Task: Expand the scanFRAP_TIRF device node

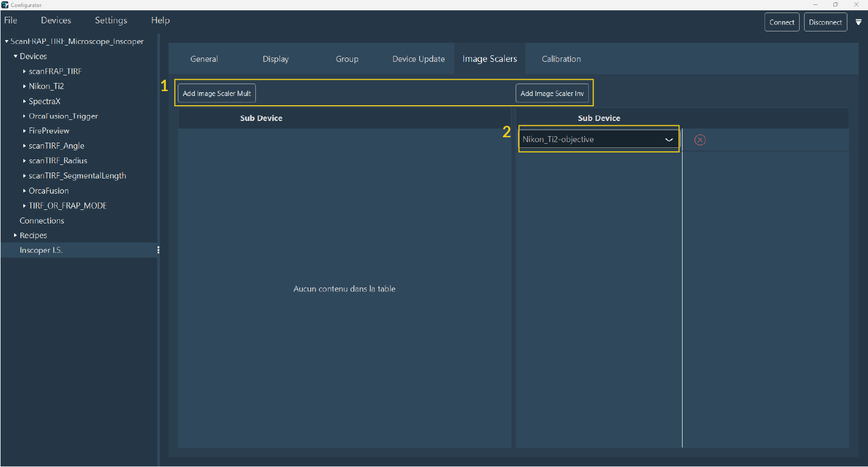Action: [24, 72]
